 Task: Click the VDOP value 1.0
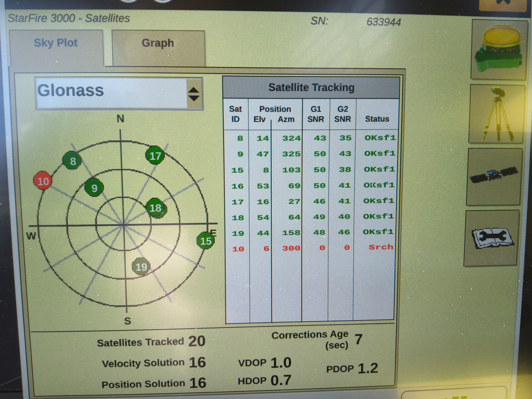pyautogui.click(x=281, y=363)
